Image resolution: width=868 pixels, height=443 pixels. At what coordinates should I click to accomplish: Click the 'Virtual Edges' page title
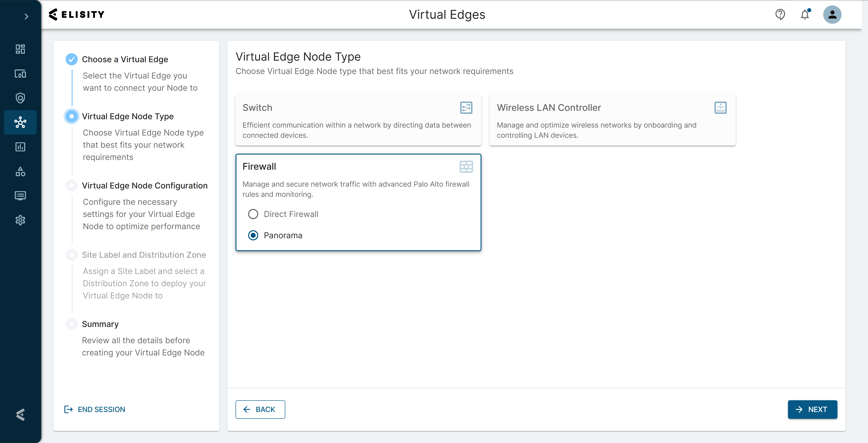447,14
